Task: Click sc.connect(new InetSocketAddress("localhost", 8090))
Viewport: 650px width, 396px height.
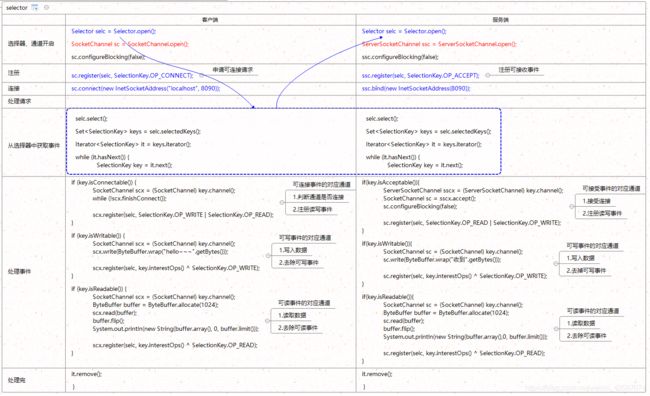Action: tap(146, 88)
